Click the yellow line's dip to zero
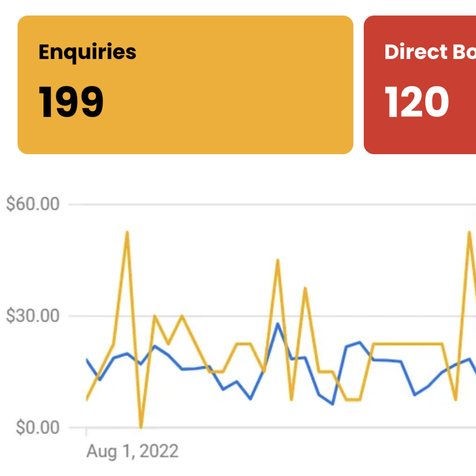476x476 pixels. tap(141, 427)
